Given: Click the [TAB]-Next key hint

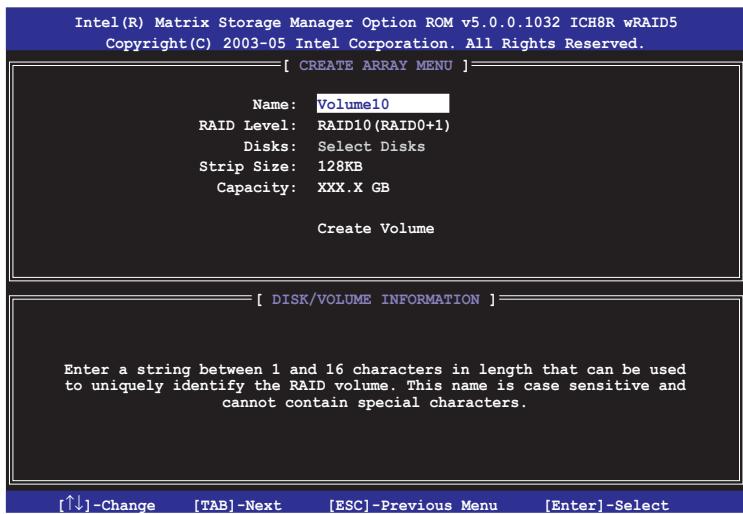Looking at the screenshot, I should pos(237,505).
